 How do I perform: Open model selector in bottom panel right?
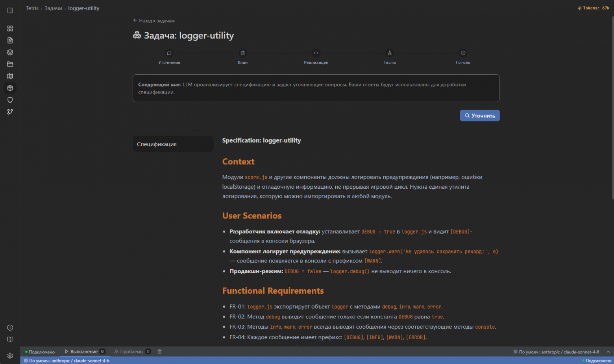pos(557,352)
